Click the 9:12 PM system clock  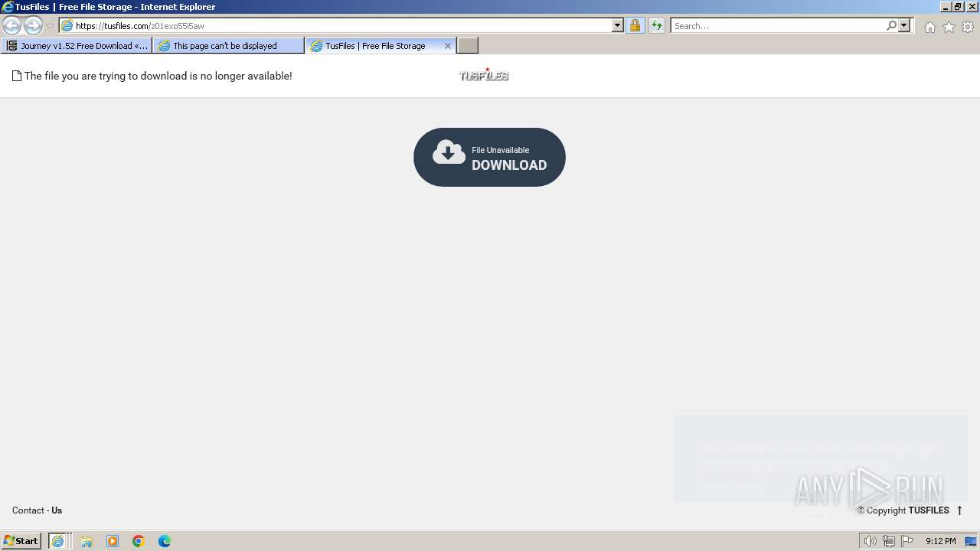940,541
